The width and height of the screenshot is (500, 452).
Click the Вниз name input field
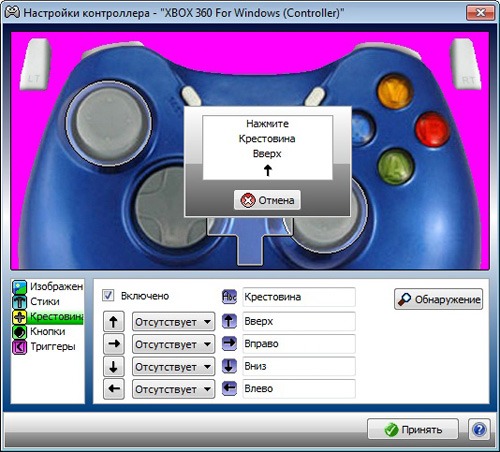click(299, 366)
